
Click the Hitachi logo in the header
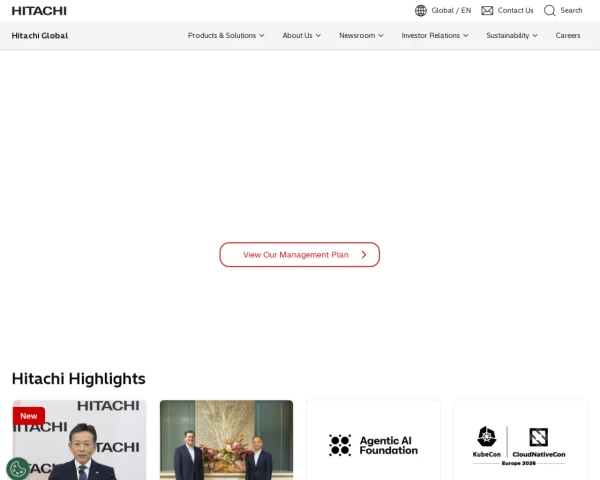coord(39,11)
